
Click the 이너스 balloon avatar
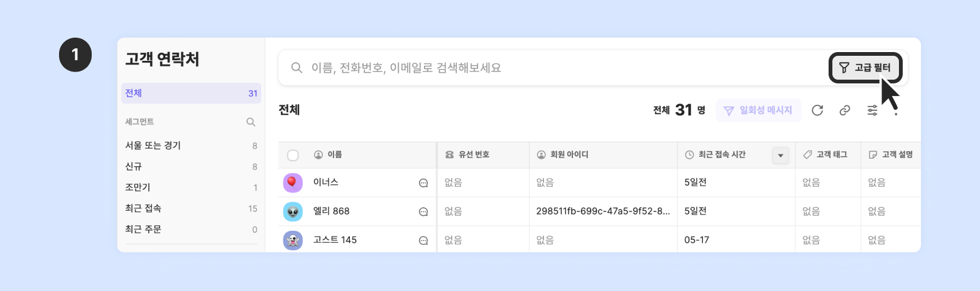(293, 183)
